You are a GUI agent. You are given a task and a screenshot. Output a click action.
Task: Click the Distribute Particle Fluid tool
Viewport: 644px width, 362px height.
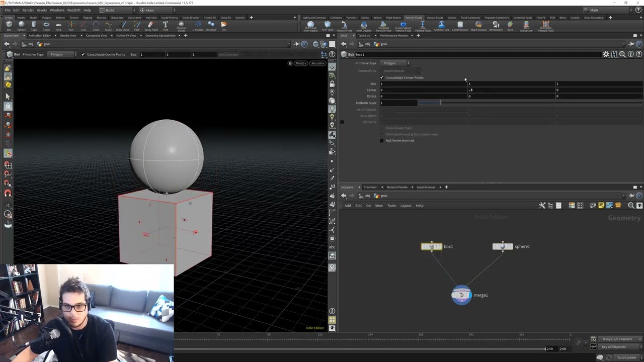click(545, 26)
